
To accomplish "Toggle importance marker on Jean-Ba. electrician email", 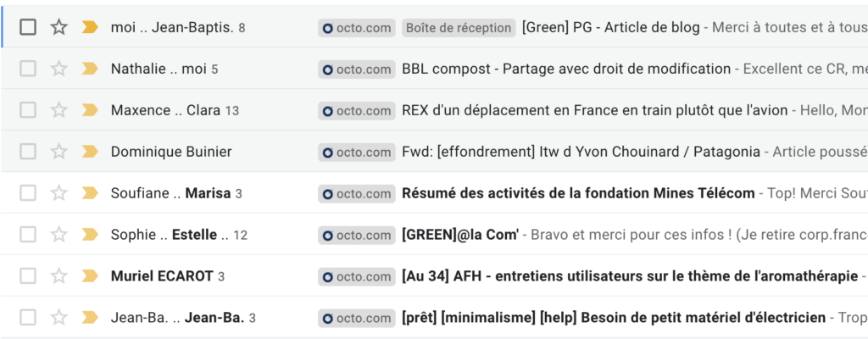I will pos(90,318).
